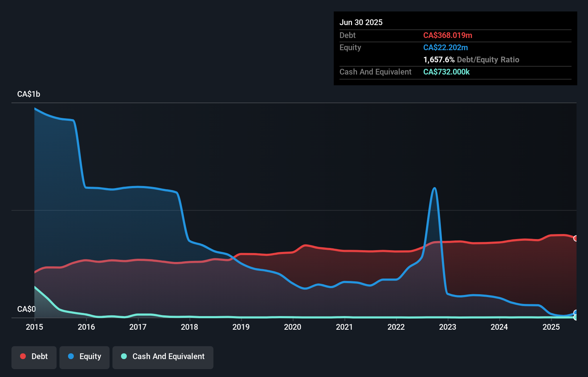588x377 pixels.
Task: Click the red dot in the Debt legend
Action: pos(23,356)
